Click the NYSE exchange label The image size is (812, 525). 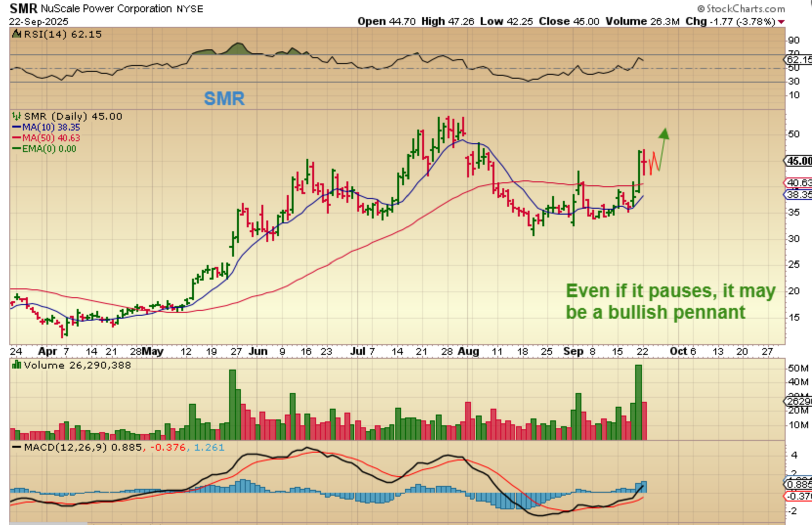coord(190,9)
